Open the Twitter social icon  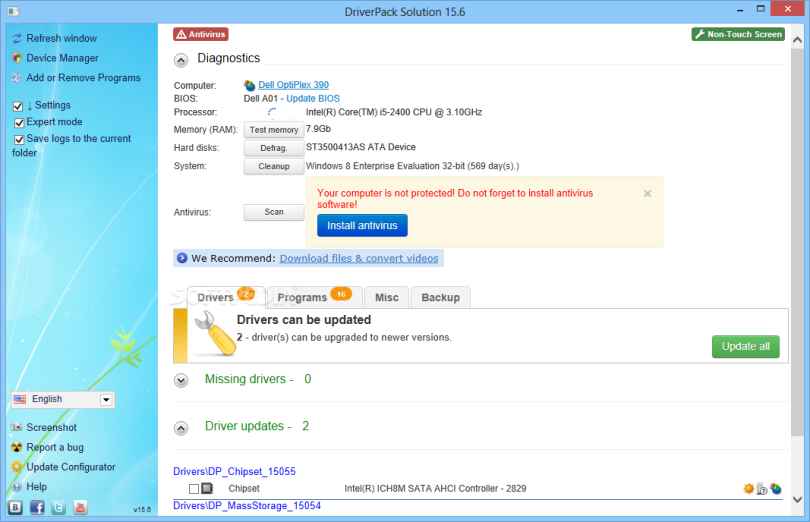58,507
